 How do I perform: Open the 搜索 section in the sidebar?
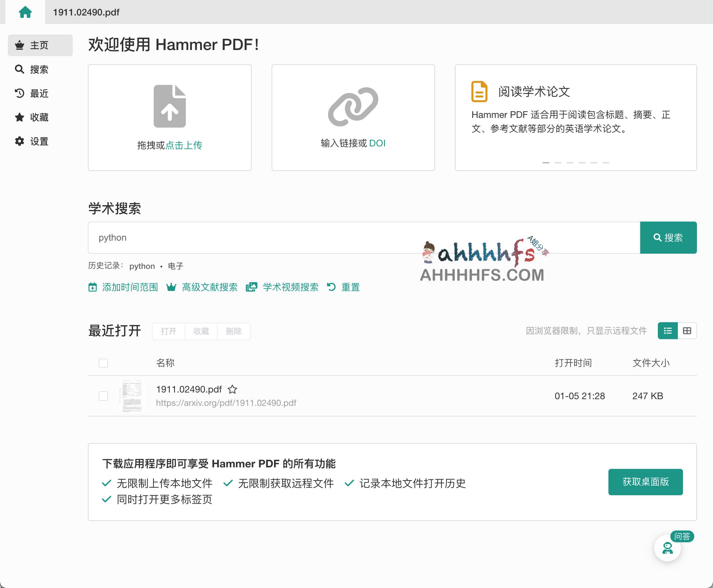(39, 69)
